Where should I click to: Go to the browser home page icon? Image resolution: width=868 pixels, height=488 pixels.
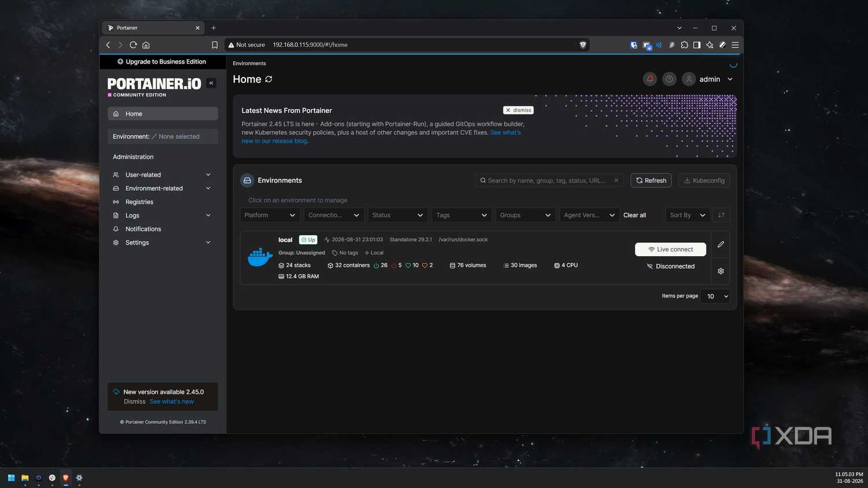coord(146,45)
